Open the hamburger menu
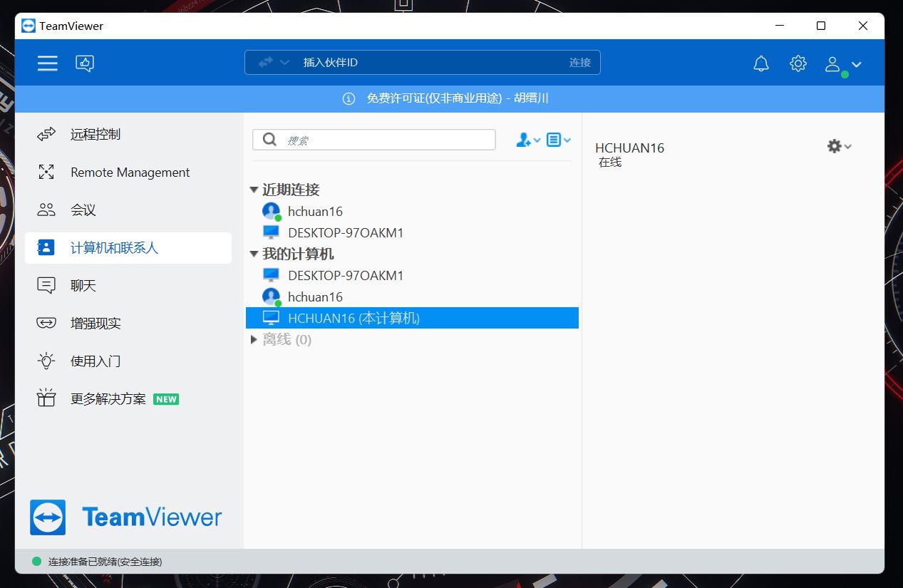The width and height of the screenshot is (903, 588). [x=48, y=63]
